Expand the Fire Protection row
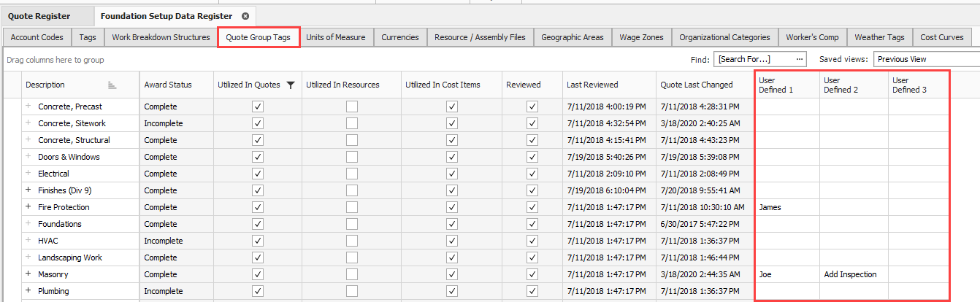Screen dimensions: 980x302 coord(28,207)
